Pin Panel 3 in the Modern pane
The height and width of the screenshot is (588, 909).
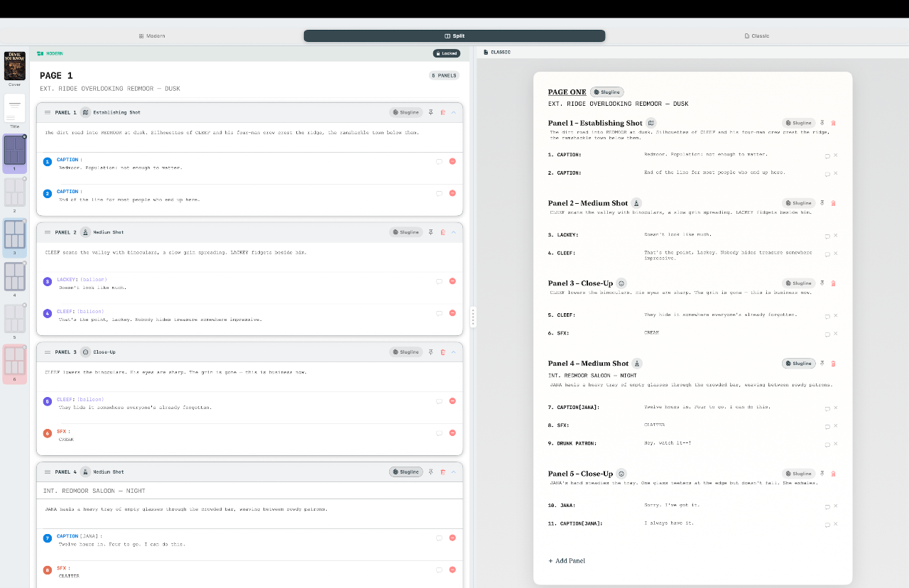pos(431,352)
